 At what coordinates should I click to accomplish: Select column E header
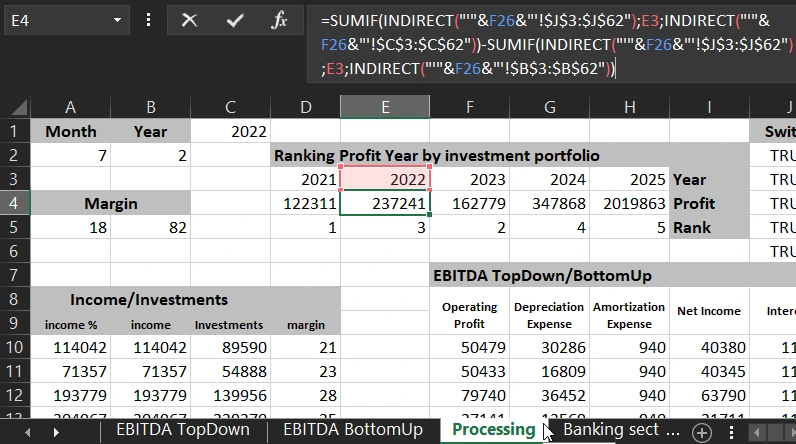point(385,107)
